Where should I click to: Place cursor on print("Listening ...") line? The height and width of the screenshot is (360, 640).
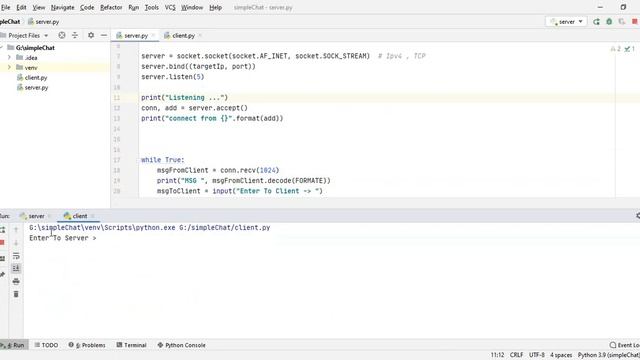184,98
